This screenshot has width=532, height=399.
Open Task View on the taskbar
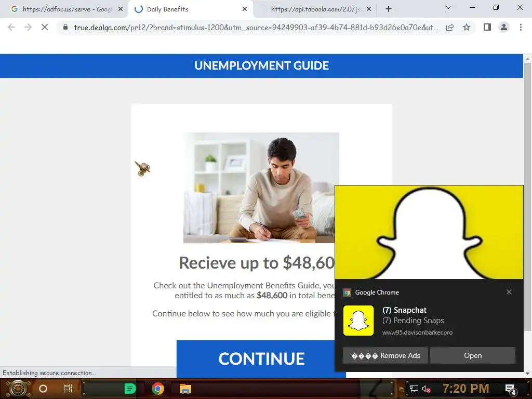[x=68, y=389]
